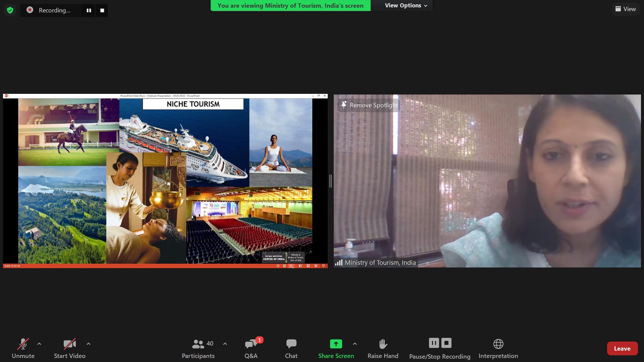Start Video camera toggle
644x362 pixels.
tap(69, 348)
